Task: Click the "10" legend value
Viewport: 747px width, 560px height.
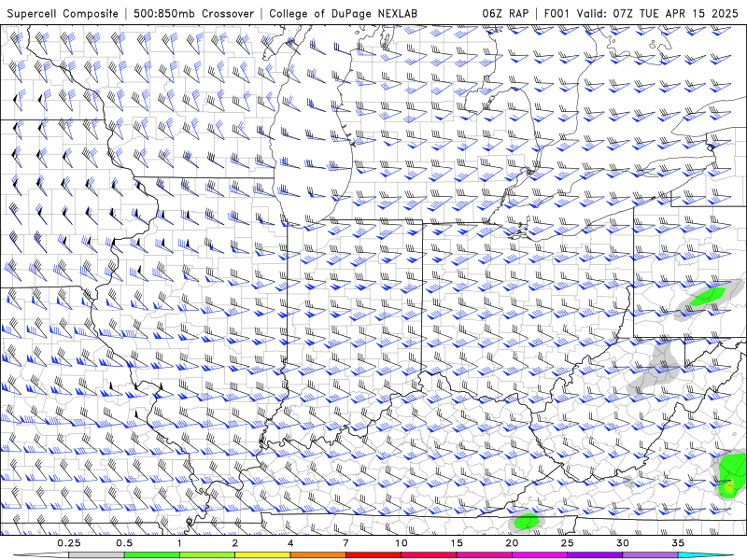Action: 402,543
